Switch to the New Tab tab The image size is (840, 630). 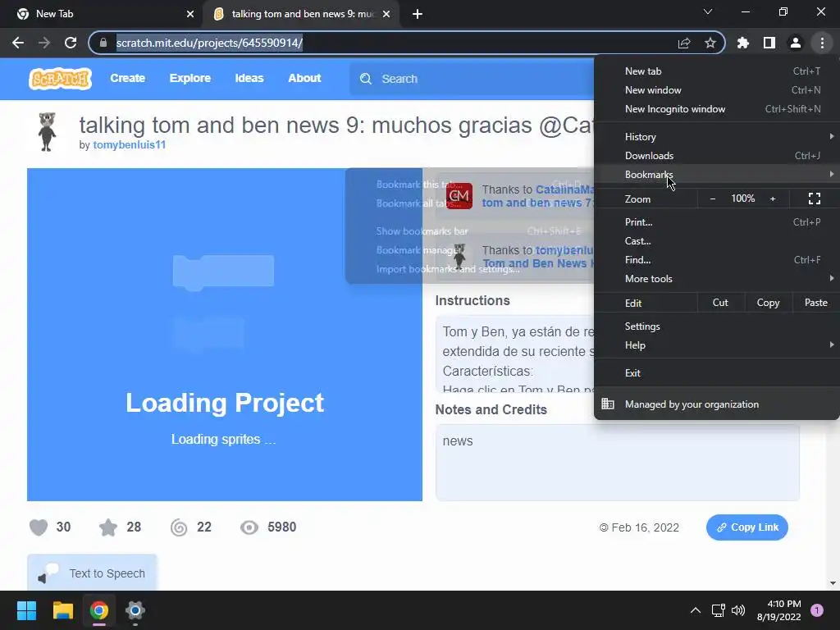tap(102, 14)
